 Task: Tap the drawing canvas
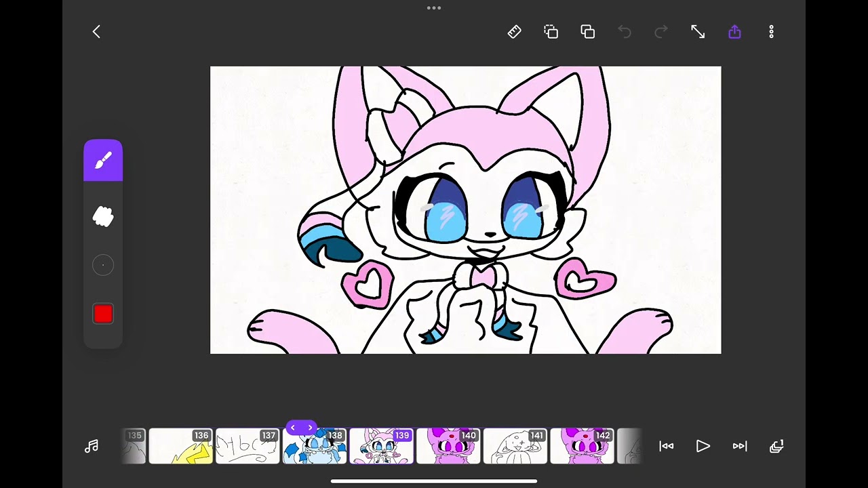466,210
